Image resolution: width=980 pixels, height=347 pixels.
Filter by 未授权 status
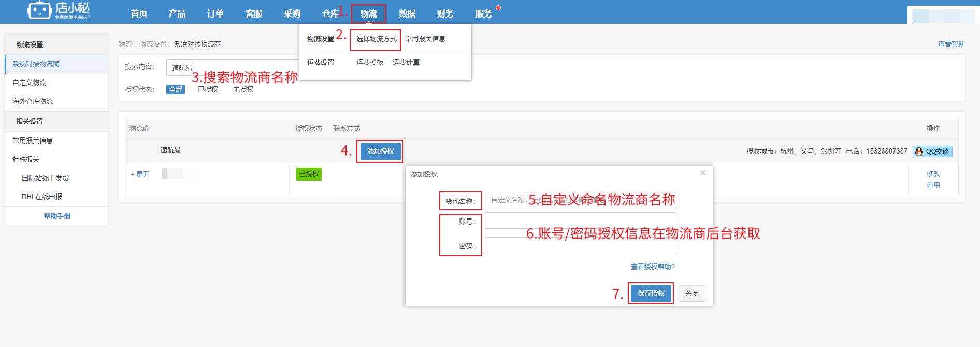243,90
